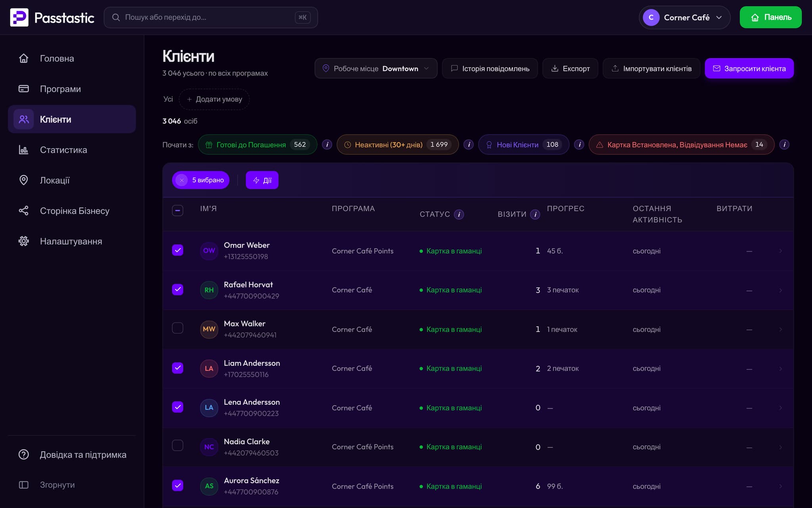Expand Omar Weber row chevron
Viewport: 812px width, 508px height.
tap(780, 251)
